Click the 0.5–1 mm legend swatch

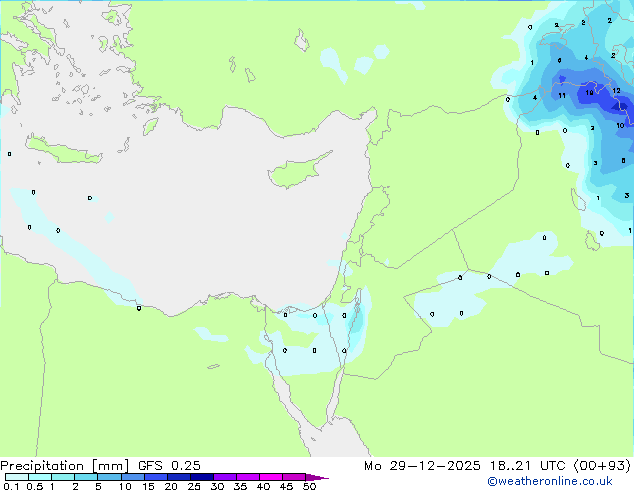click(40, 477)
